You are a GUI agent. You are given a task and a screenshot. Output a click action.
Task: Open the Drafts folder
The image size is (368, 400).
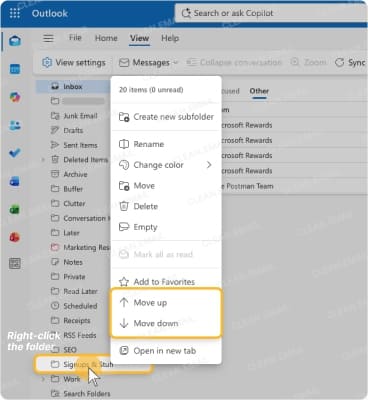click(73, 130)
